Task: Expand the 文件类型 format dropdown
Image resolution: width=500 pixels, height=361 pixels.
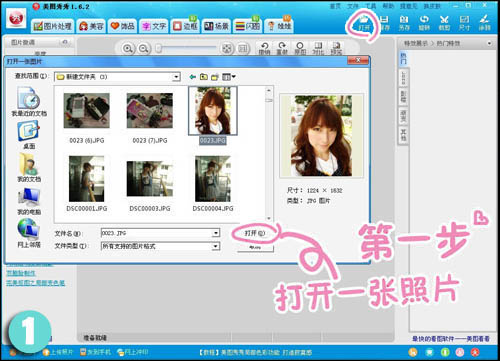Action: tap(216, 246)
